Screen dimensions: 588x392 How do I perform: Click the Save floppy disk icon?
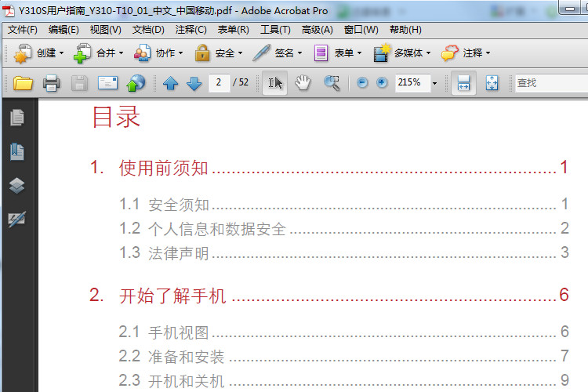click(79, 83)
